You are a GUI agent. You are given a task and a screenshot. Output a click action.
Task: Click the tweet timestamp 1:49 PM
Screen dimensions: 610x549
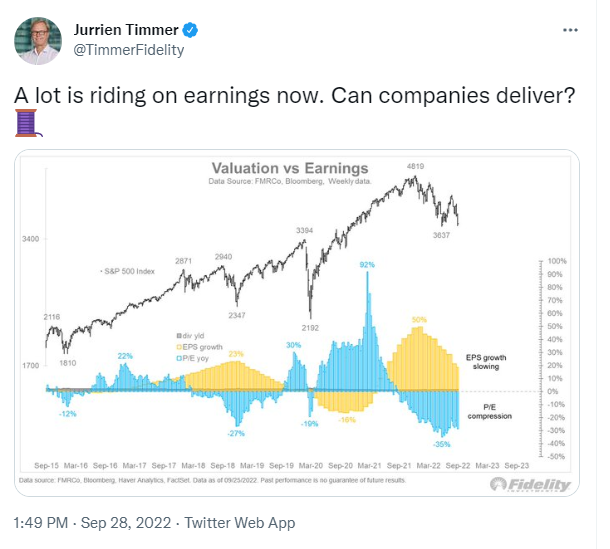coord(40,523)
